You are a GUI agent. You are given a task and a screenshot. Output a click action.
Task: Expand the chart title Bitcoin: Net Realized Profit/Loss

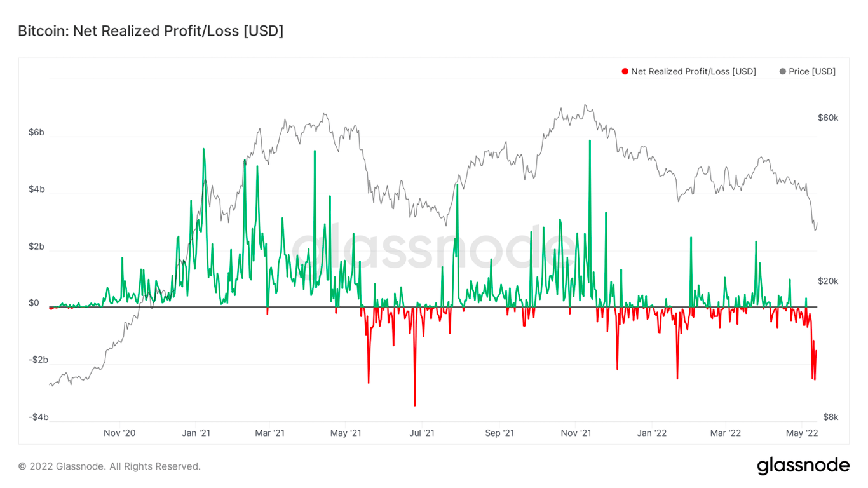pos(151,30)
